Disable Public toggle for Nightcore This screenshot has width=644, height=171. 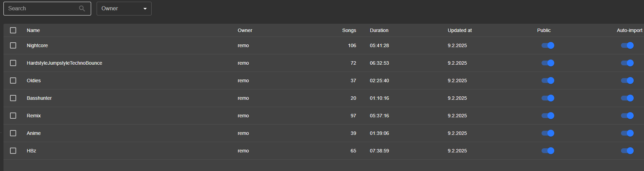548,45
